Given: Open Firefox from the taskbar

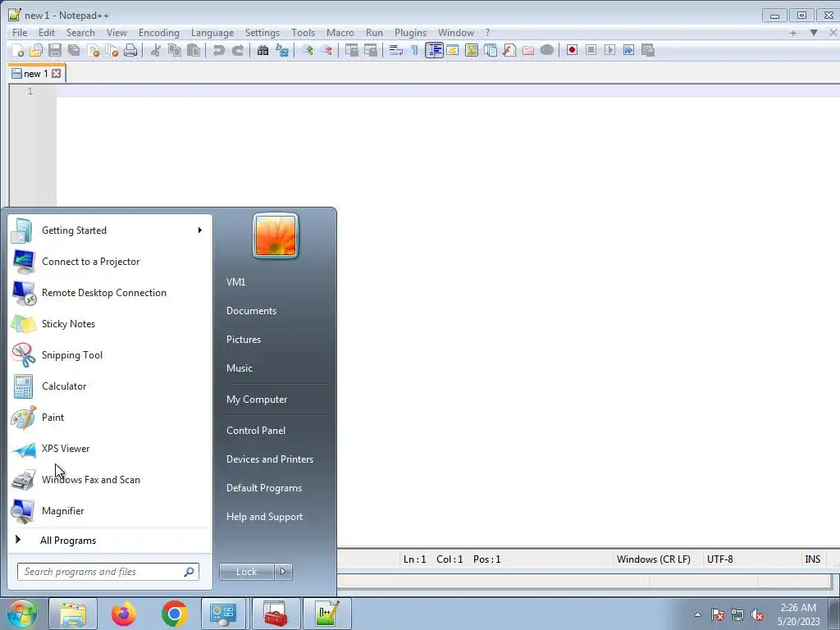Looking at the screenshot, I should click(x=124, y=614).
